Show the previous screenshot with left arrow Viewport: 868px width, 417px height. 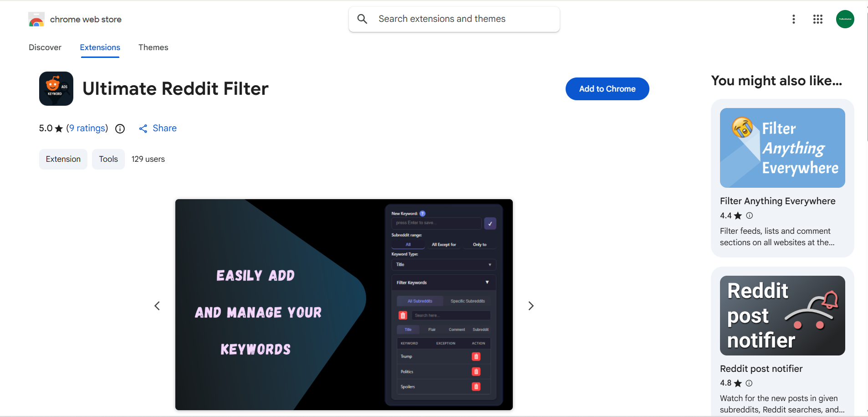pyautogui.click(x=157, y=306)
